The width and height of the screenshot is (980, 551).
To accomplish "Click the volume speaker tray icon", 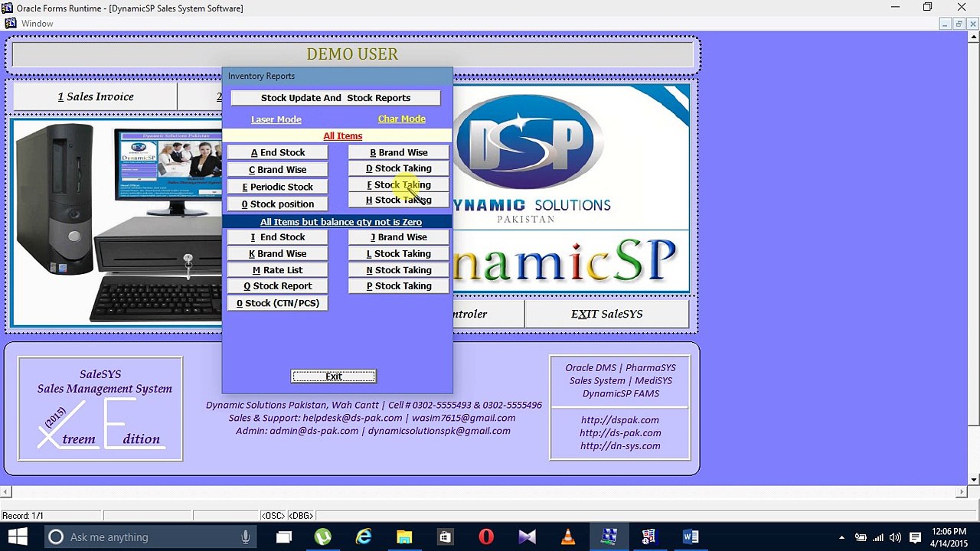I will [895, 537].
